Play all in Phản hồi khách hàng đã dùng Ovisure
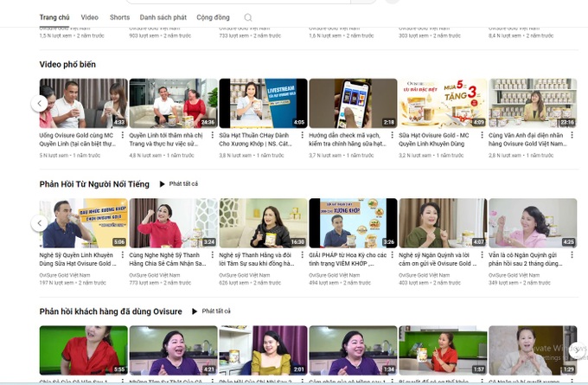Viewport: 588px width, 385px height. (212, 311)
